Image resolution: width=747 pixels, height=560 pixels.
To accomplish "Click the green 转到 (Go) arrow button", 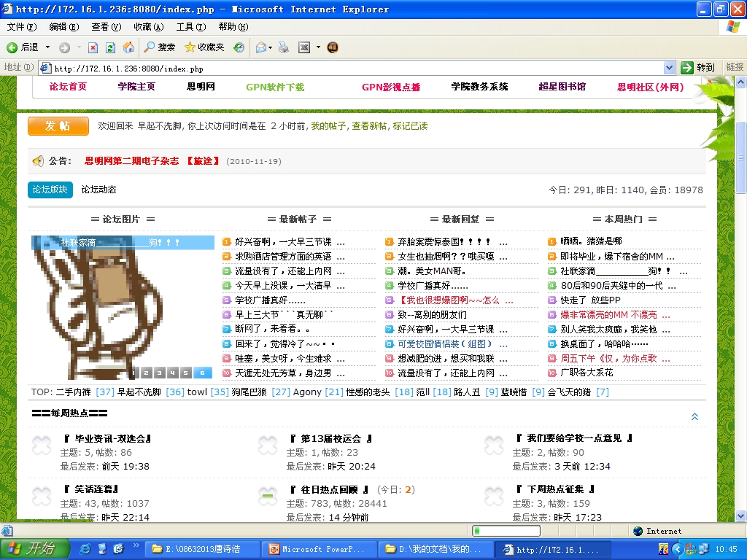I will [686, 68].
